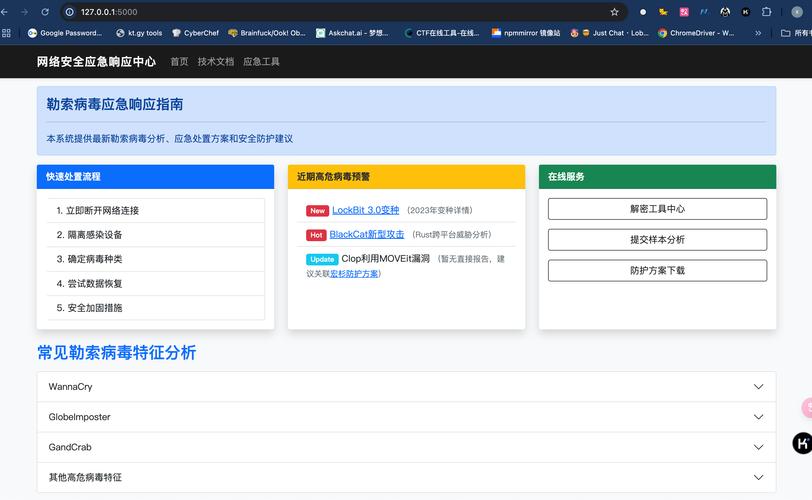The height and width of the screenshot is (500, 812).
Task: Expand the WannaCry accordion section
Action: (405, 387)
